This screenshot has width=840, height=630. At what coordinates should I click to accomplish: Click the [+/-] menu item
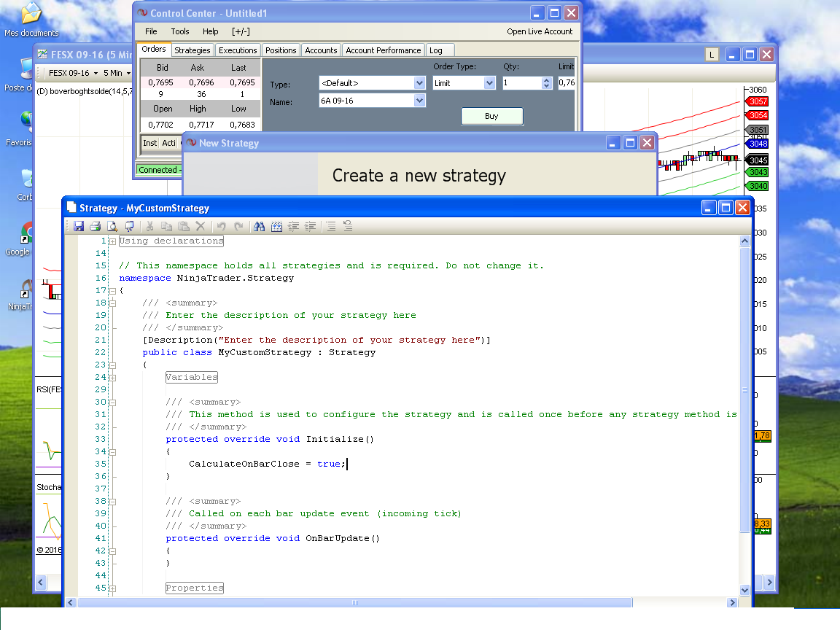point(241,31)
